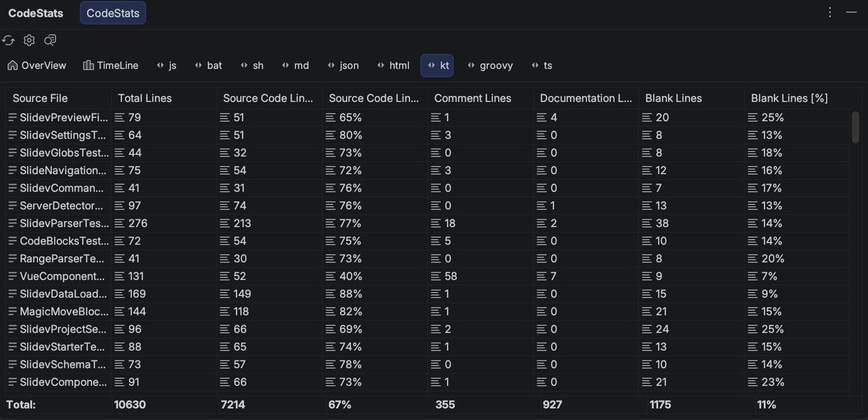Switch to the js tab
Image resolution: width=868 pixels, height=420 pixels.
pyautogui.click(x=166, y=65)
